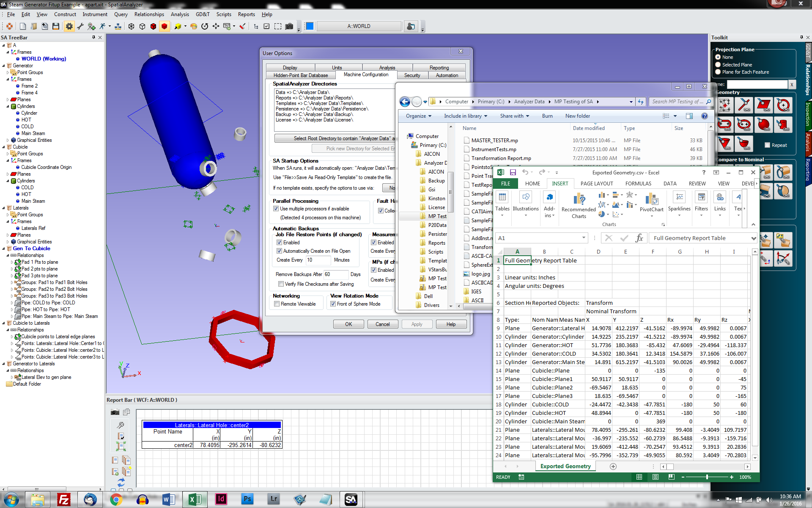Click the User Options gear icon
Viewport: 812px width, 508px height.
69,26
